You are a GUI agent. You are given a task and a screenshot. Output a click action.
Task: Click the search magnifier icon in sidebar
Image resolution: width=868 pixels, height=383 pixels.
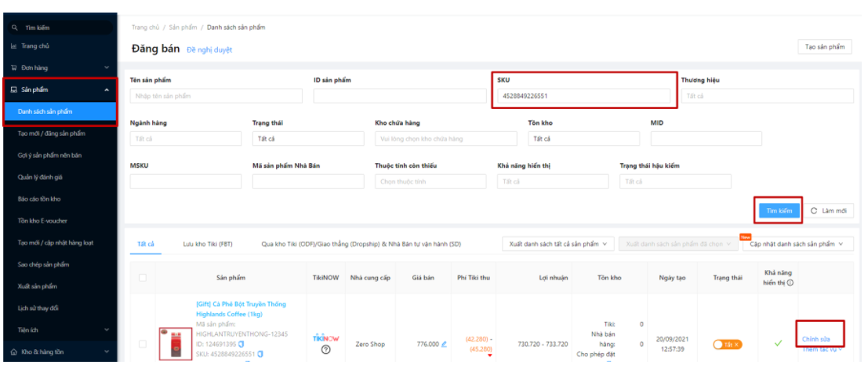(14, 27)
